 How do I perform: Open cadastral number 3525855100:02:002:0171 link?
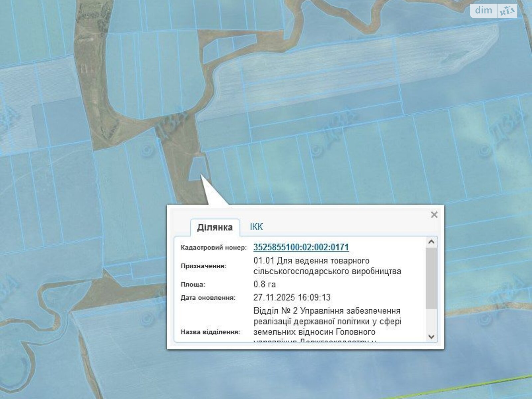[x=301, y=247]
